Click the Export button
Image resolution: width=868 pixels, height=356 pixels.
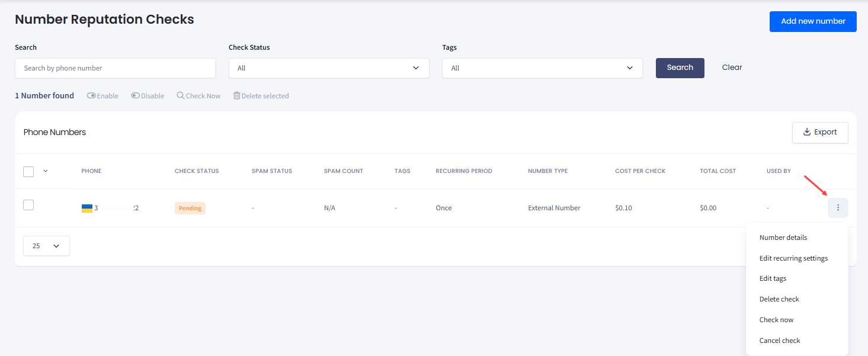tap(820, 132)
